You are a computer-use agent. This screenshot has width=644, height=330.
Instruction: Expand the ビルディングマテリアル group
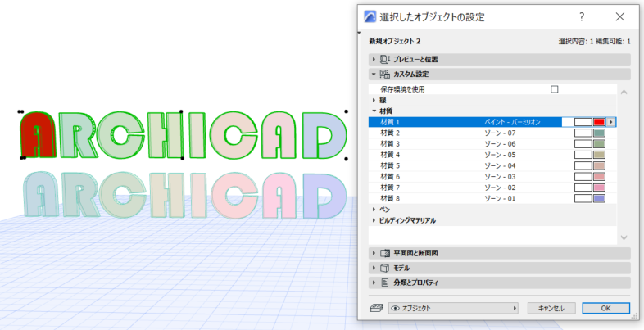click(x=374, y=220)
